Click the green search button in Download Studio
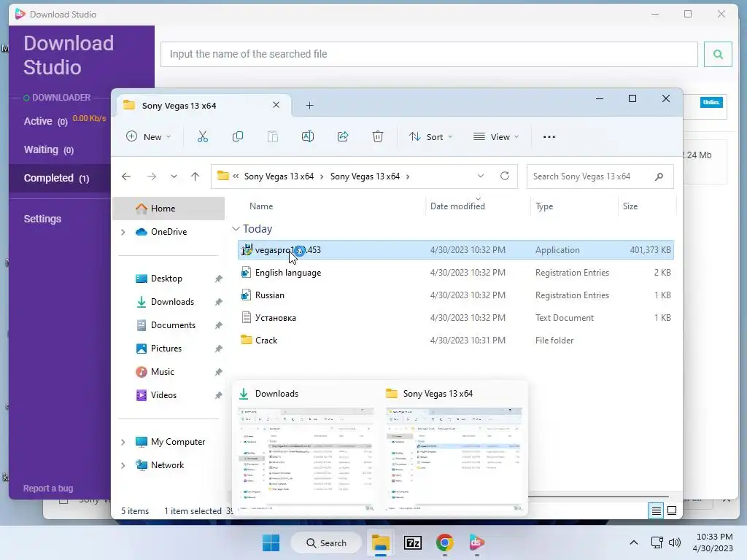747x560 pixels. tap(718, 54)
